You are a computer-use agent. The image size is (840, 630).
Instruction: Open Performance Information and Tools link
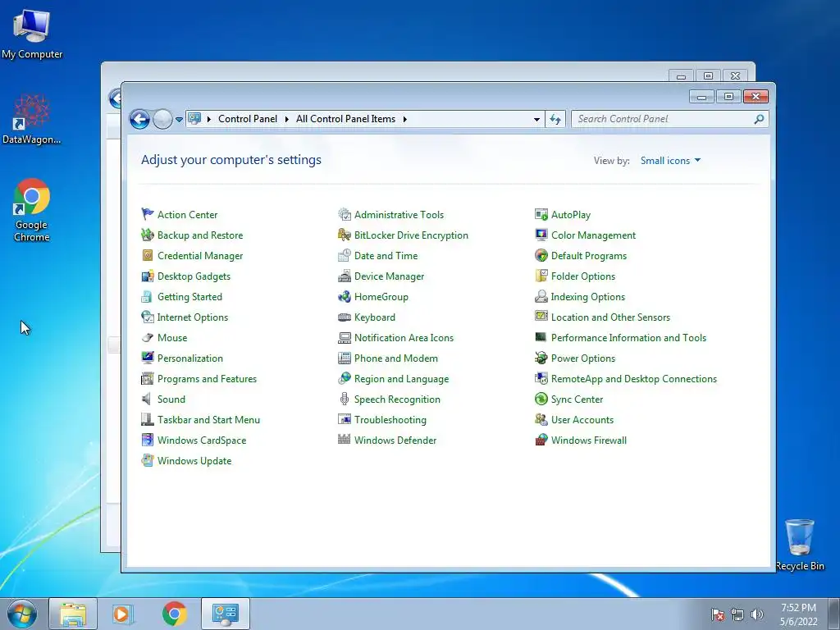point(628,338)
